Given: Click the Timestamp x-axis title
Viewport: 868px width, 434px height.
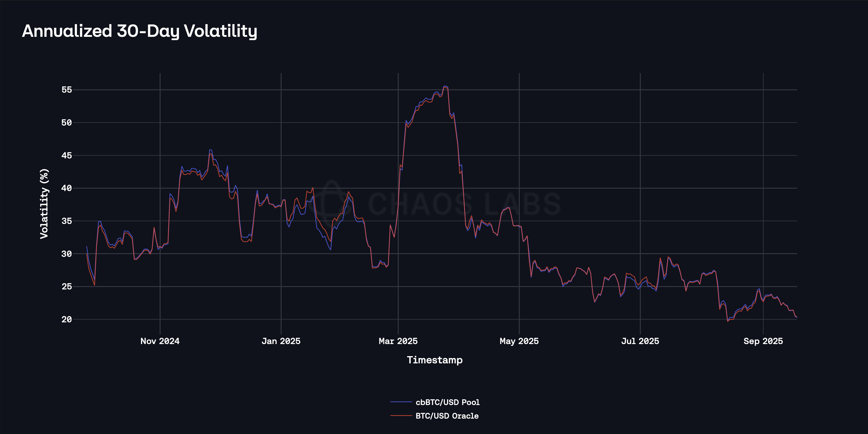Looking at the screenshot, I should coord(435,360).
